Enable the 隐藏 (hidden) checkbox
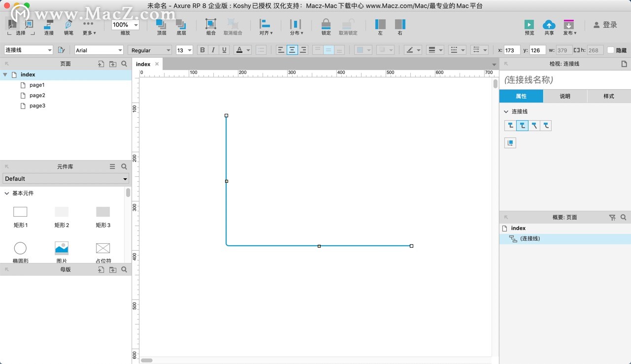 point(611,50)
